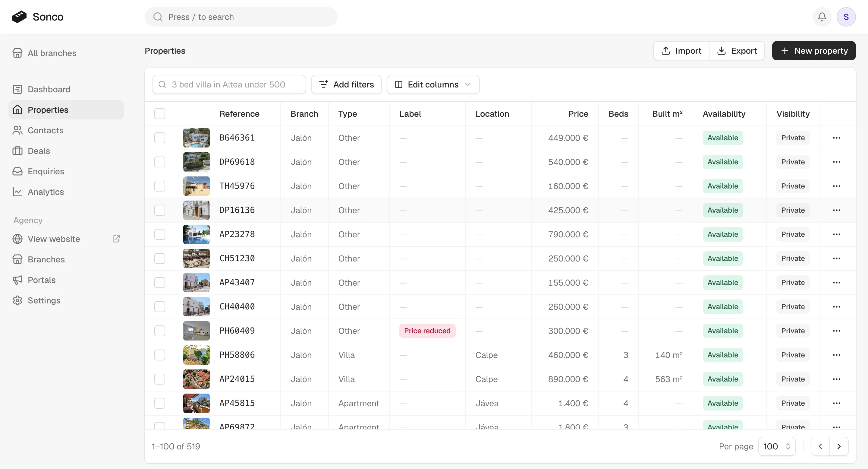868x469 pixels.
Task: Check the box for row PH58806
Action: [x=160, y=355]
